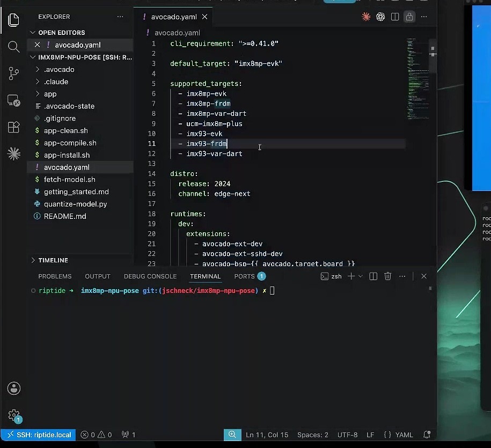Open the Search view in activity bar

point(13,47)
